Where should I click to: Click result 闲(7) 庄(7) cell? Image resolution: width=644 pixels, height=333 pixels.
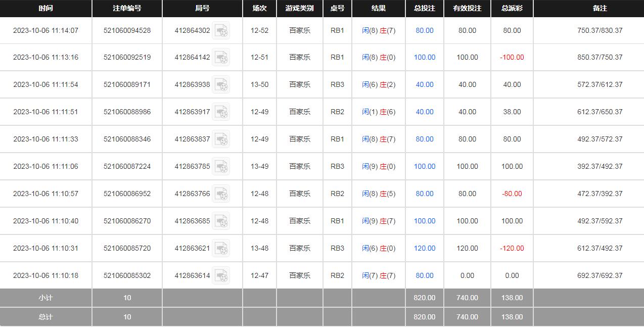[x=379, y=275]
